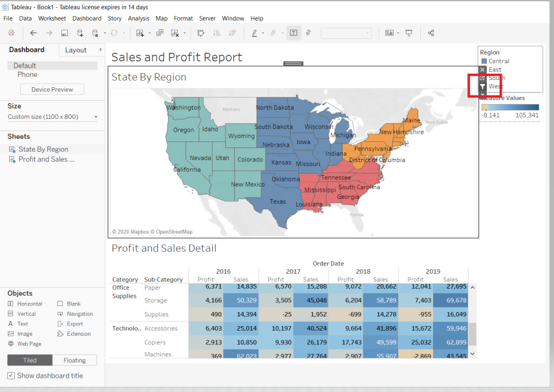Open the Show/Hide cards icon

(x=389, y=33)
